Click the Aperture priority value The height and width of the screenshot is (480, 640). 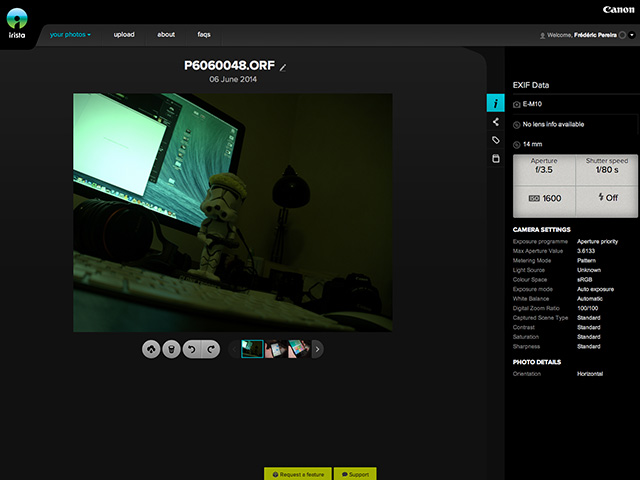tap(597, 242)
